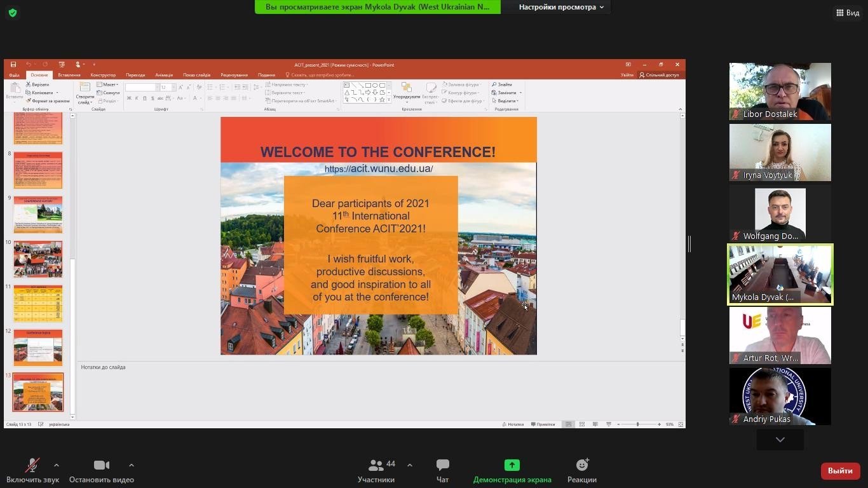Expand participants options arrow in Zoom toolbar
The height and width of the screenshot is (488, 868).
click(x=410, y=465)
